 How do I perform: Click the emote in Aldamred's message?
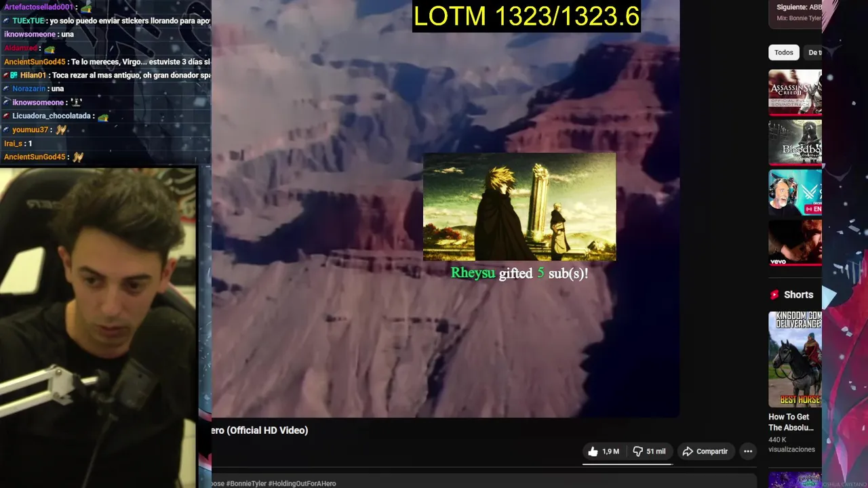pos(50,49)
